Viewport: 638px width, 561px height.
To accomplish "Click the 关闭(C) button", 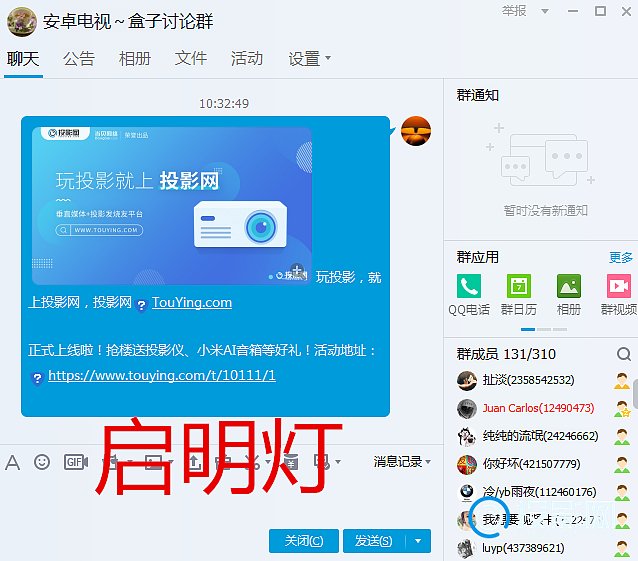I will [x=304, y=541].
